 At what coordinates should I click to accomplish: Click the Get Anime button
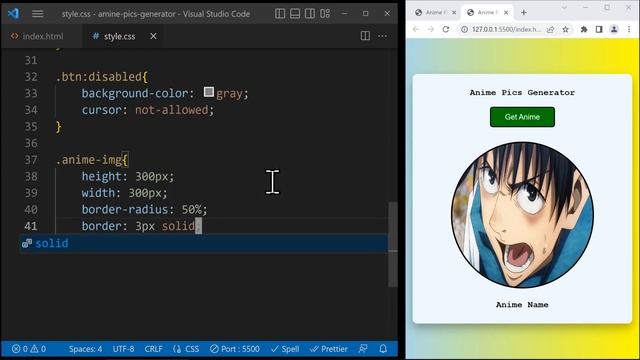(522, 117)
